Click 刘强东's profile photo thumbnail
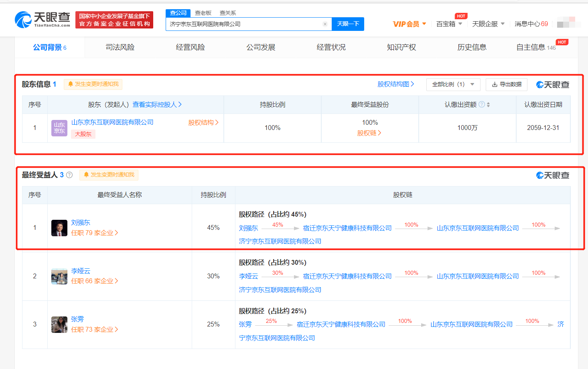 tap(59, 227)
